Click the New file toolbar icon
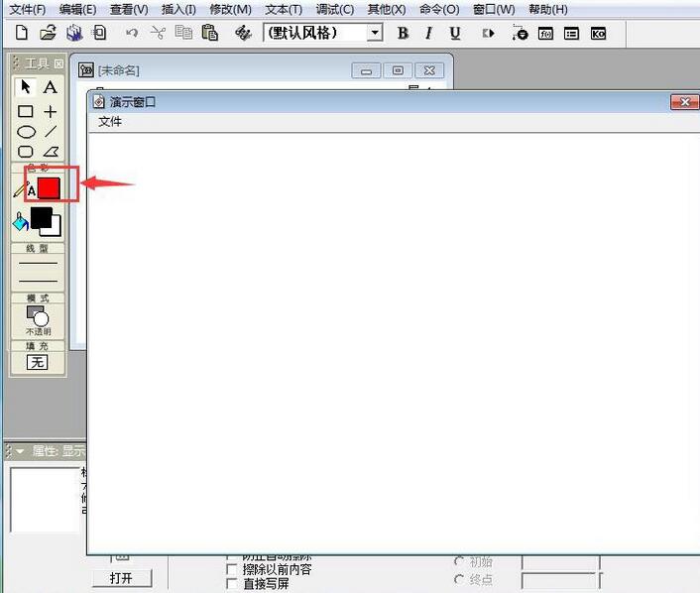Viewport: 700px width, 593px height. [x=22, y=33]
